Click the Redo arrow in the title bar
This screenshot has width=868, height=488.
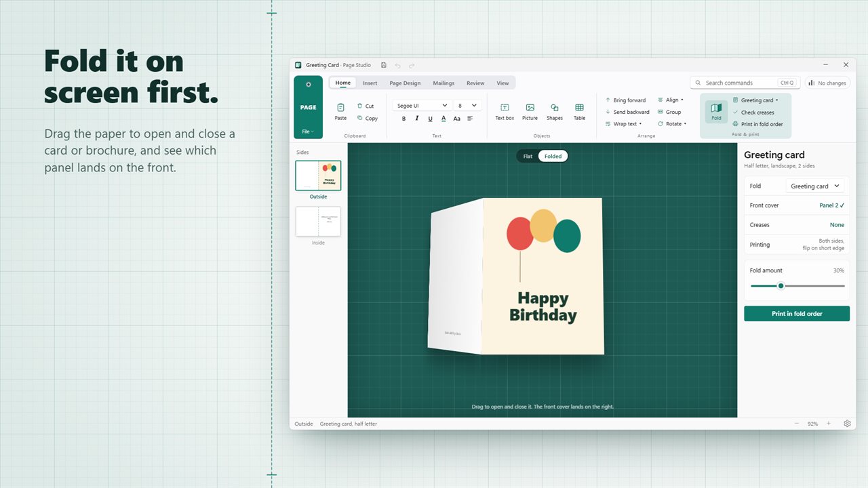tap(412, 65)
